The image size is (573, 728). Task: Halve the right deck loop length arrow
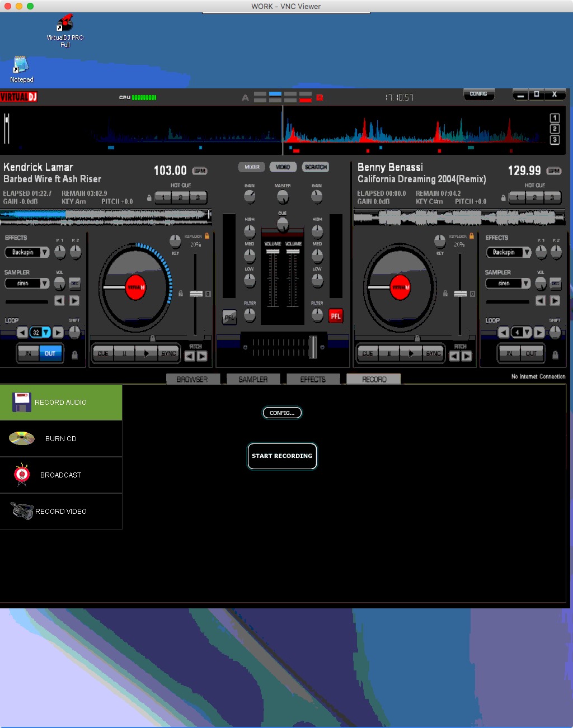coord(503,332)
